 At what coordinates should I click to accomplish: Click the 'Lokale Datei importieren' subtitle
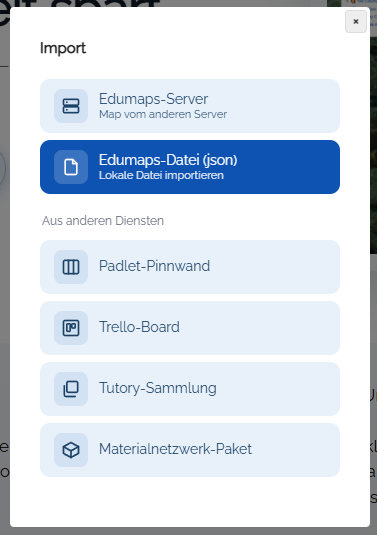point(161,175)
